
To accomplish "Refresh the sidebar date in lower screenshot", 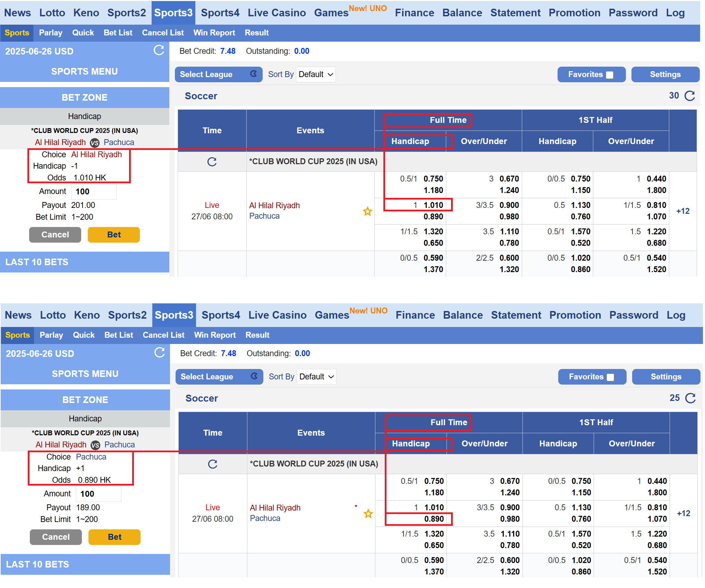I will point(160,353).
